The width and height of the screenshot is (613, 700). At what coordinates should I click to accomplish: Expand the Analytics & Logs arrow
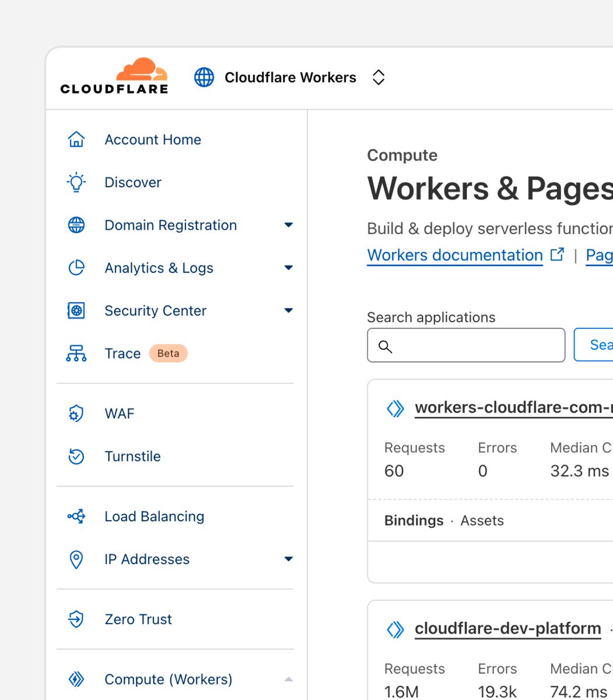288,268
